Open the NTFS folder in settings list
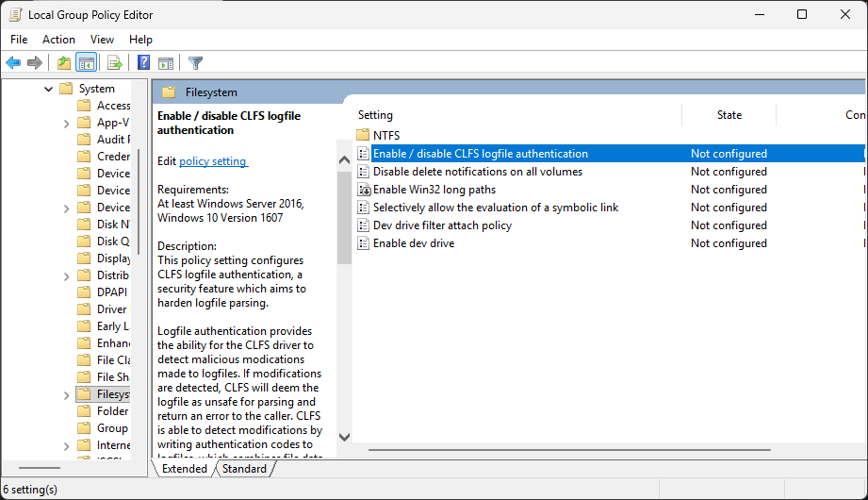Viewport: 868px width, 500px height. (x=385, y=136)
